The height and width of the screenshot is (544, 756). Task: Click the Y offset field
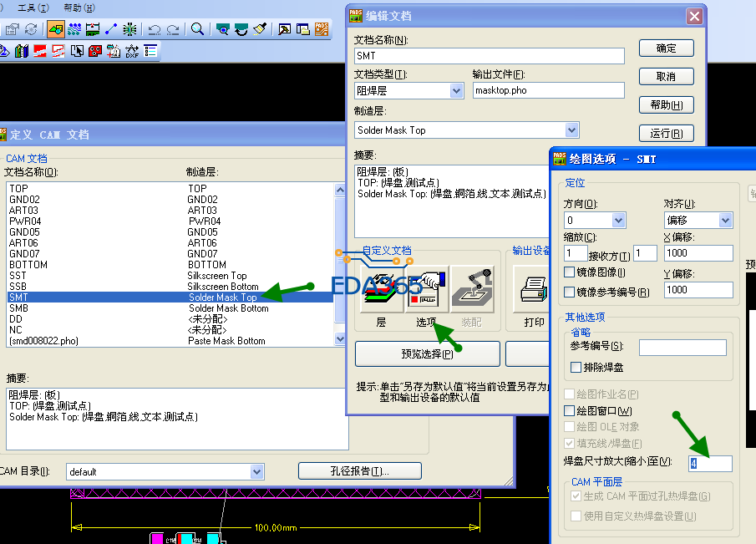click(x=698, y=290)
